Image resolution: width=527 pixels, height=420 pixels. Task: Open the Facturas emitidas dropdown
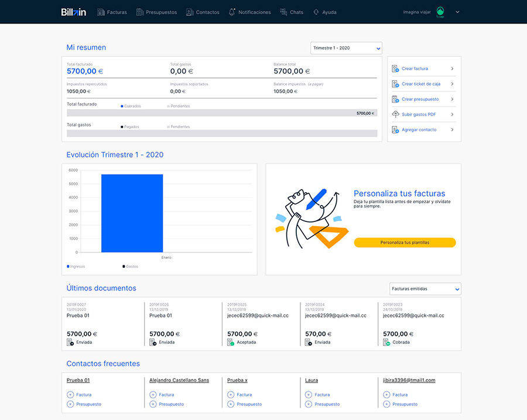(425, 288)
